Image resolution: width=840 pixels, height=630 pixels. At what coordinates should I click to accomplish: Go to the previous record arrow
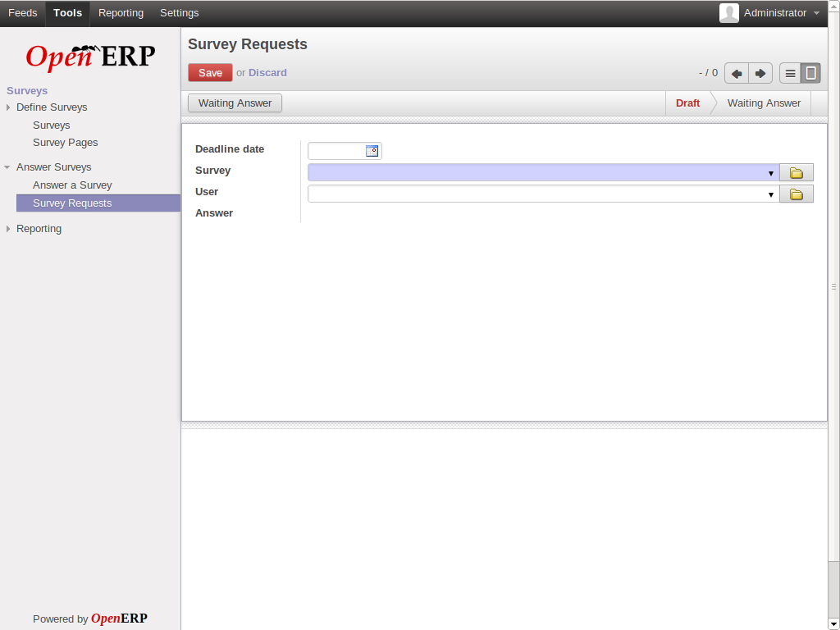[x=737, y=73]
